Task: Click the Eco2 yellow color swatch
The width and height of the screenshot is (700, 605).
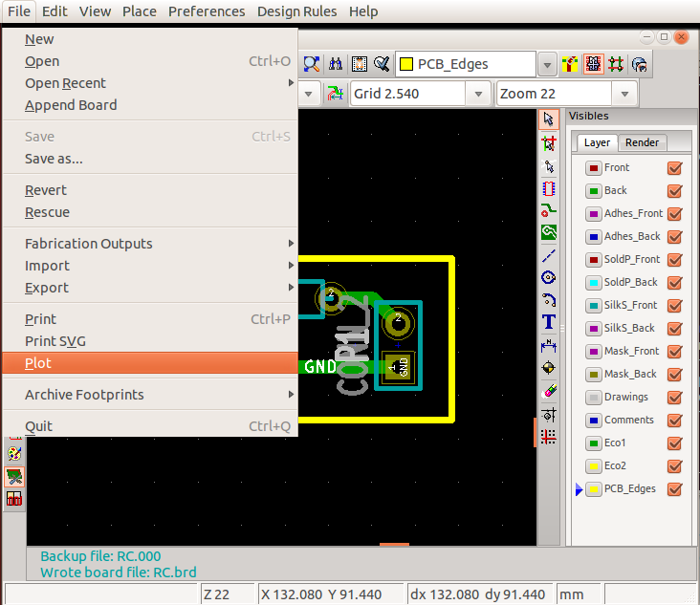Action: tap(593, 466)
